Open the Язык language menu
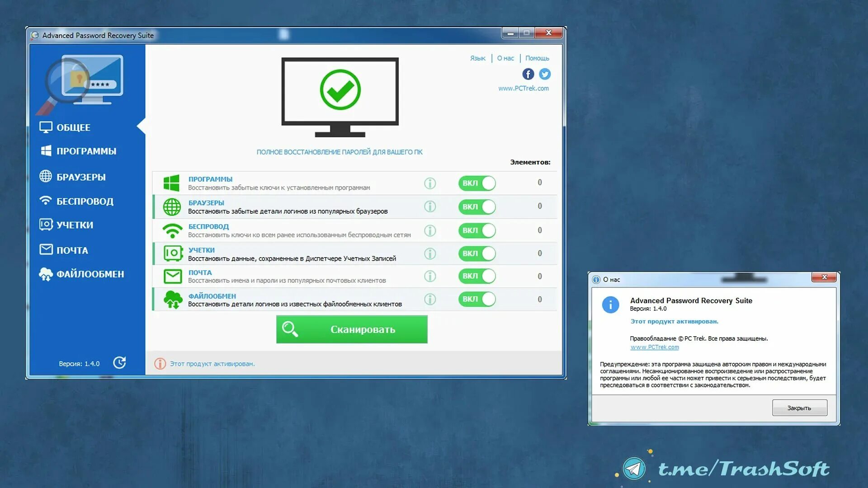The height and width of the screenshot is (488, 868). [x=477, y=58]
